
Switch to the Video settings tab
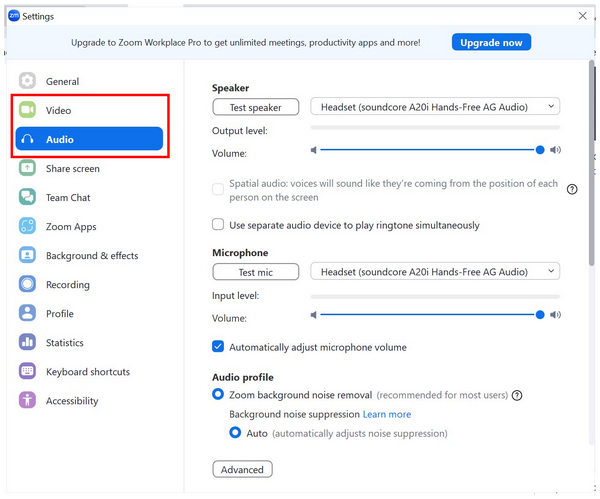[x=89, y=110]
